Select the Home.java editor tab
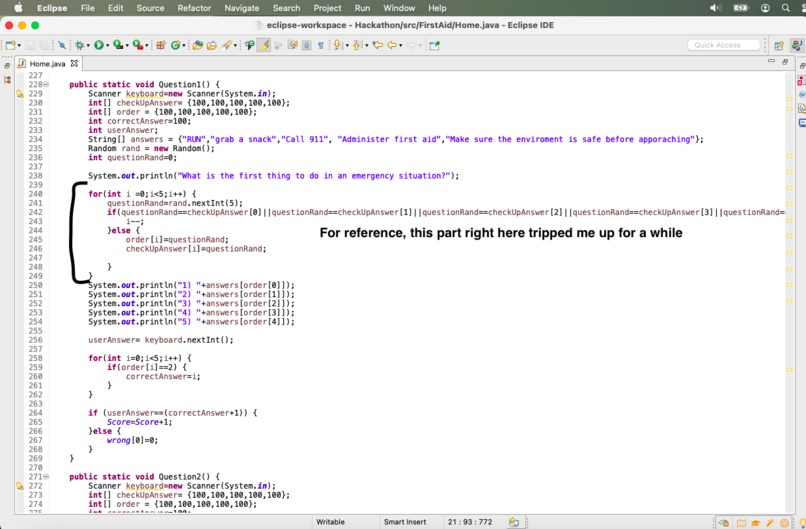This screenshot has height=529, width=806. (x=47, y=64)
